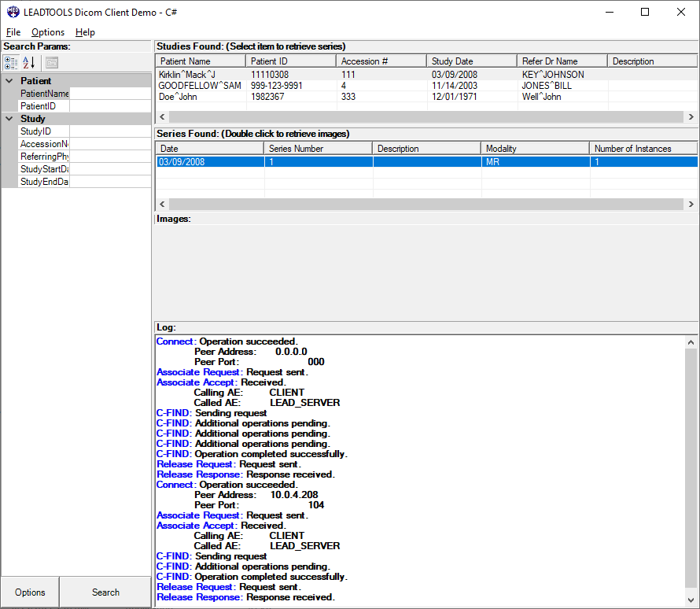Image resolution: width=700 pixels, height=609 pixels.
Task: Click the ReferringPhysician value field
Action: (x=110, y=157)
